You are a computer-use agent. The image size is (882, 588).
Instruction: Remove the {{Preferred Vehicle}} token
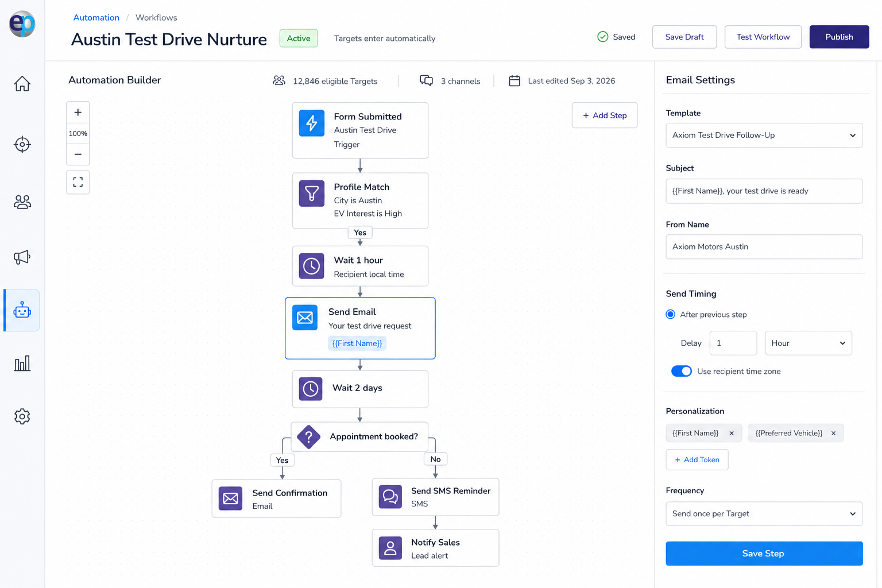click(833, 434)
